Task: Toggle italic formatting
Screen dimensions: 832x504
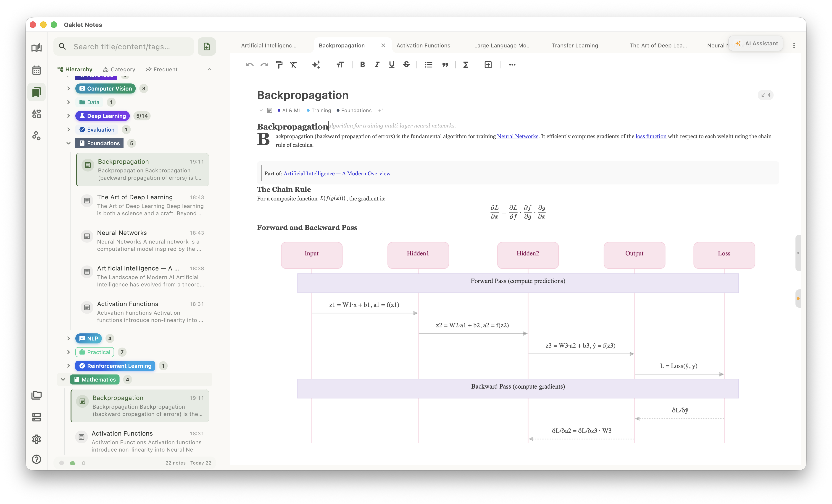Action: (377, 65)
